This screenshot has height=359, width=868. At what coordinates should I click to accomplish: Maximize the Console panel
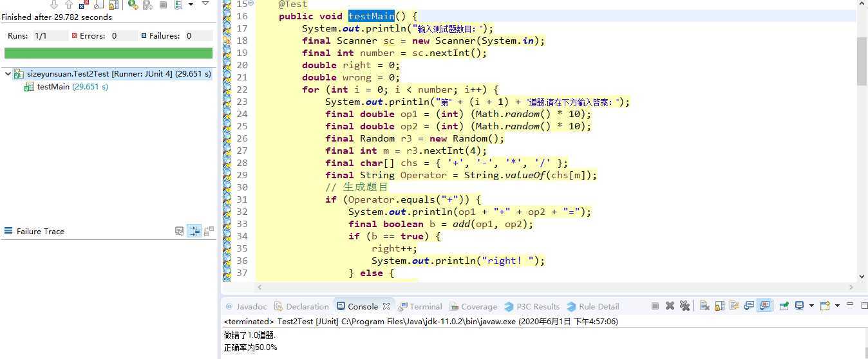click(865, 306)
